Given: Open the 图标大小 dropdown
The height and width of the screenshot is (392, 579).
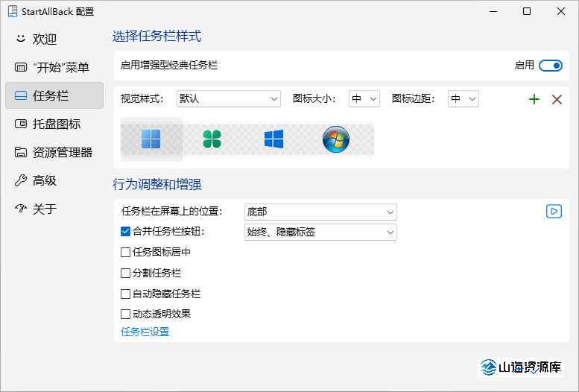Looking at the screenshot, I should pos(364,98).
